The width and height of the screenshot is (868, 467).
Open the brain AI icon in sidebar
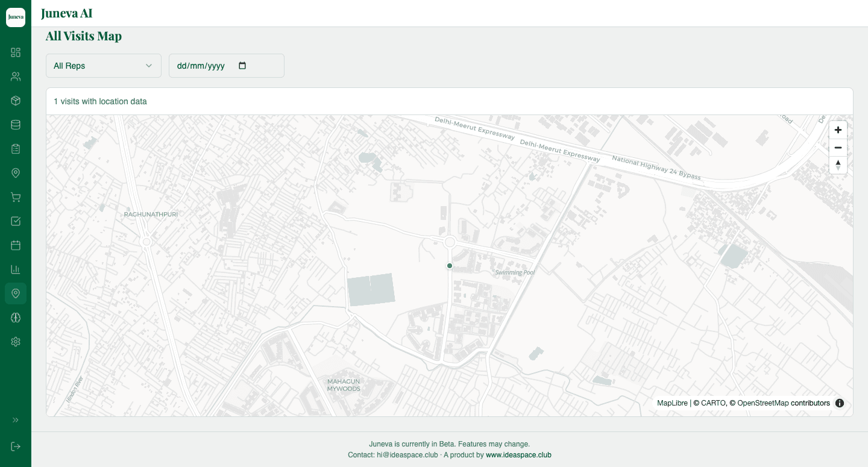point(16,318)
